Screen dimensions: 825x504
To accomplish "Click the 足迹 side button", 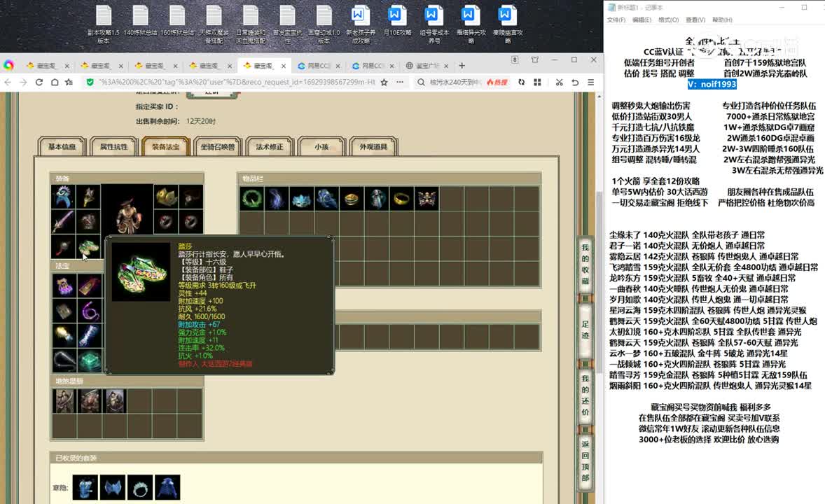I will [585, 329].
